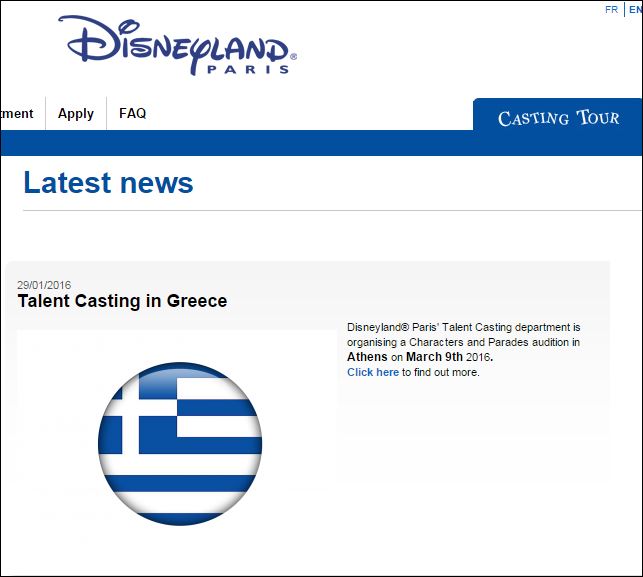643x577 pixels.
Task: Open the 'Talent Casting in Greece' headline
Action: (x=122, y=301)
